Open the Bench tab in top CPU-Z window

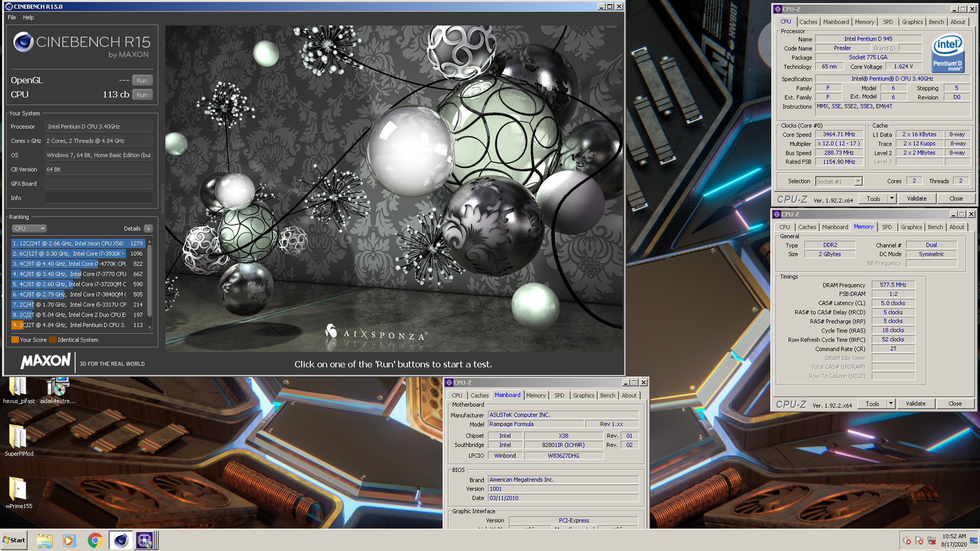point(936,22)
